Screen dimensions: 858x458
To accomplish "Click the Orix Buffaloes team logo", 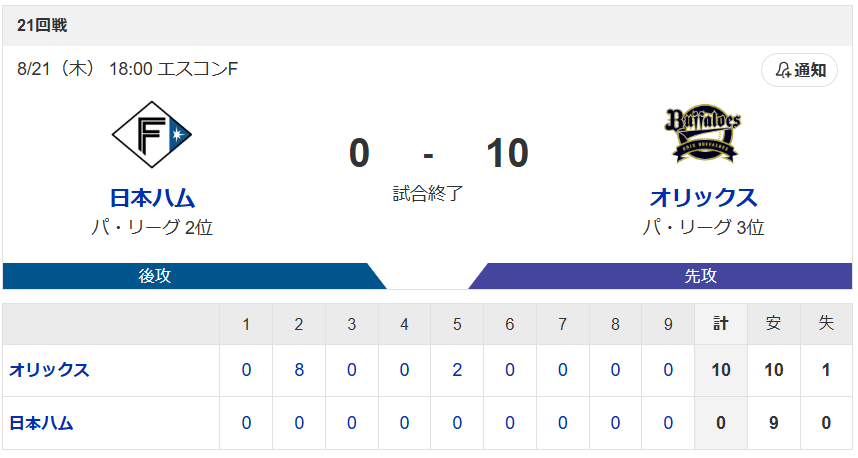I will pyautogui.click(x=703, y=134).
